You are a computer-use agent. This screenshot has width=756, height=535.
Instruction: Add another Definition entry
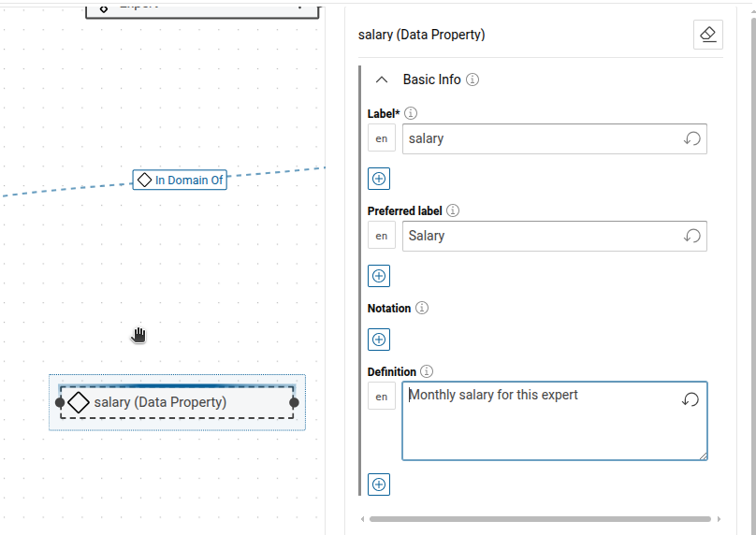[x=379, y=484]
